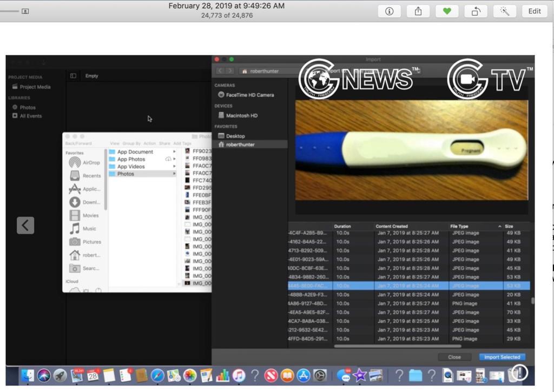Go to the previous photo using the back arrow
The height and width of the screenshot is (392, 554).
click(x=25, y=225)
